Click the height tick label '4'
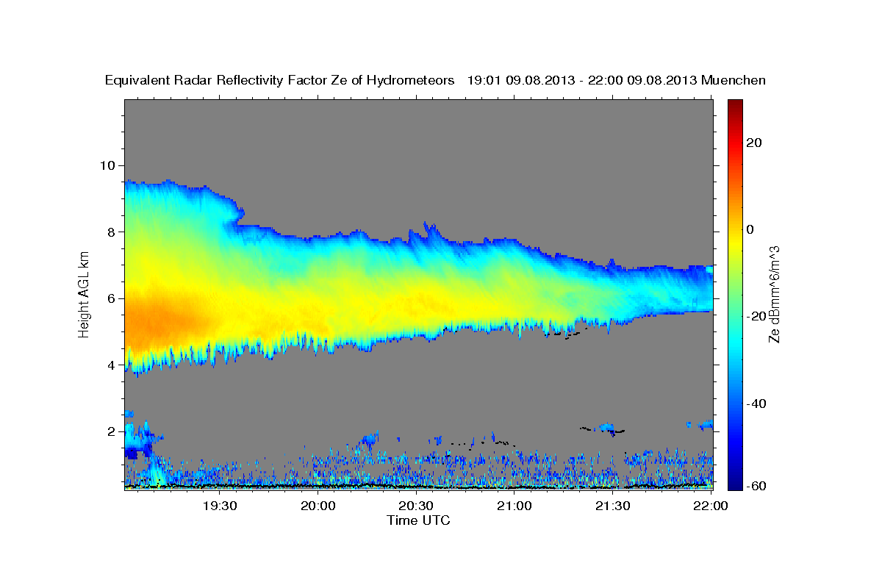 [110, 365]
